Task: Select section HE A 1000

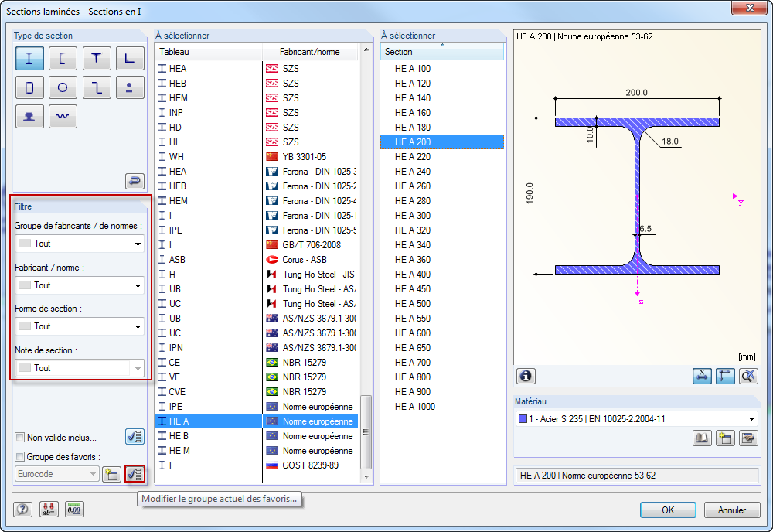Action: [x=441, y=407]
